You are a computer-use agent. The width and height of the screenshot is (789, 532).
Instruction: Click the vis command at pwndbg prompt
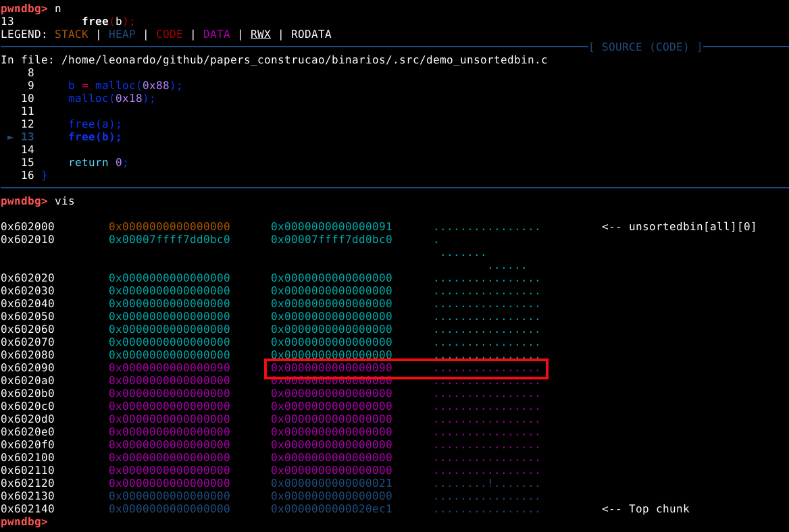64,201
